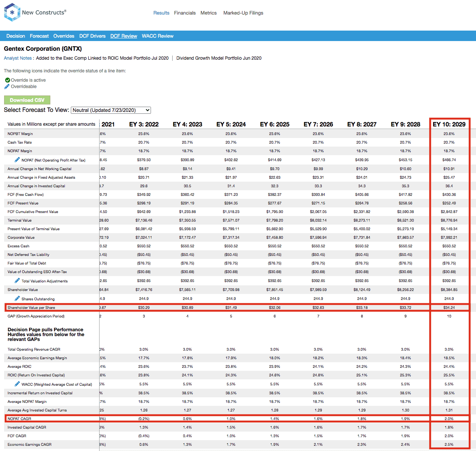Click the $7,024.11 Corporate Value cell for 2022
Viewport: 476px width, 451px height.
pyautogui.click(x=144, y=237)
